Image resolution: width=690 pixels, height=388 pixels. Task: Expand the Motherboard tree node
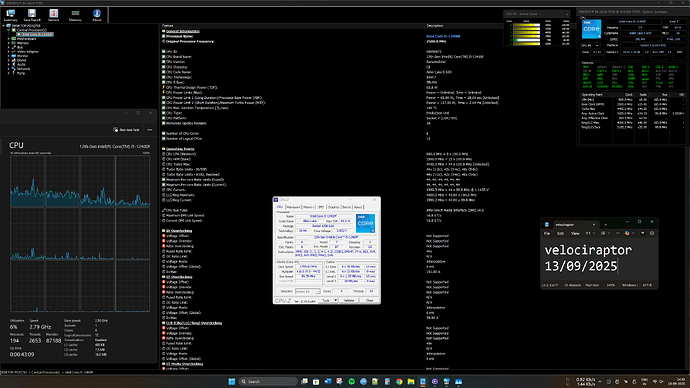8,39
